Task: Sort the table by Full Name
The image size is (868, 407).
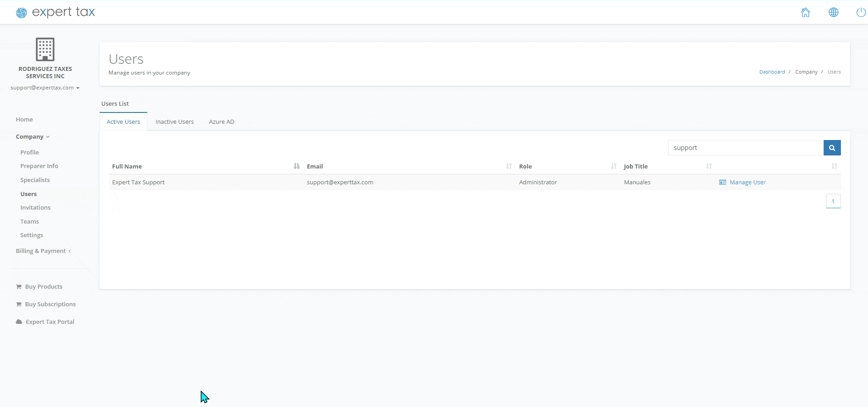Action: (x=297, y=166)
